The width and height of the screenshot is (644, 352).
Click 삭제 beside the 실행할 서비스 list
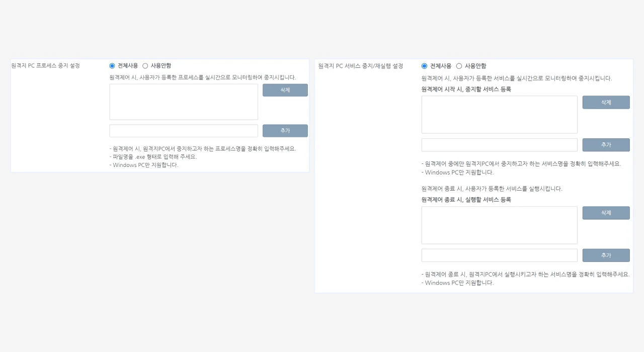606,213
